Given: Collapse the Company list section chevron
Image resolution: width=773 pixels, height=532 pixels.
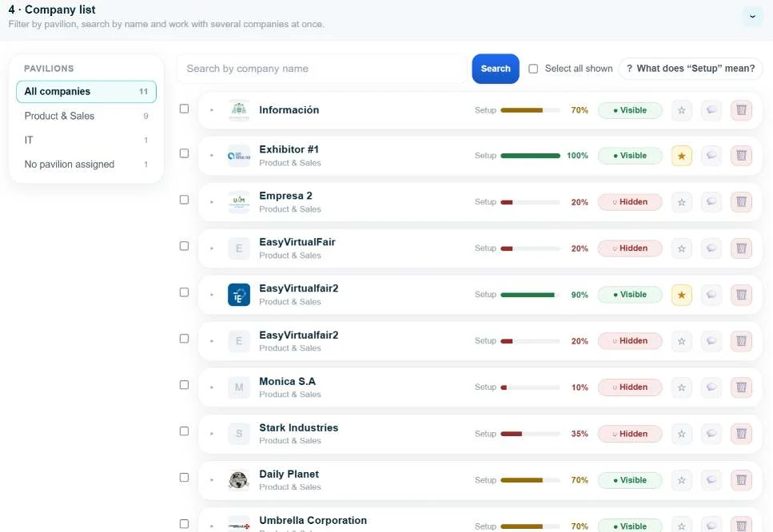Looking at the screenshot, I should coord(752,16).
